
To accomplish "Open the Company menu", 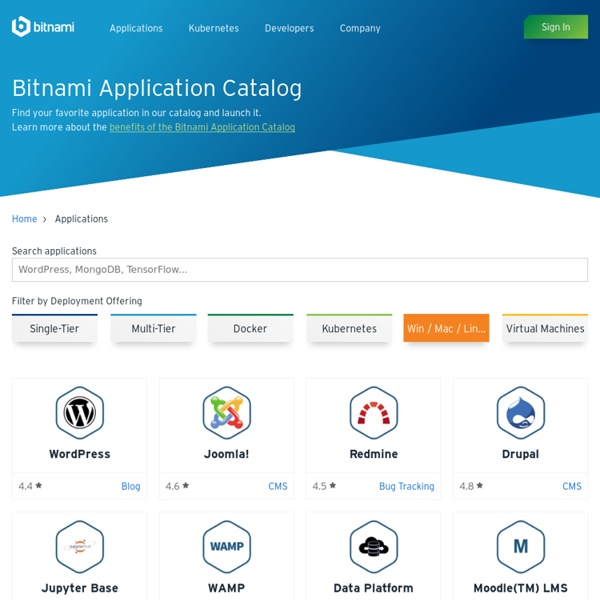I will 360,28.
